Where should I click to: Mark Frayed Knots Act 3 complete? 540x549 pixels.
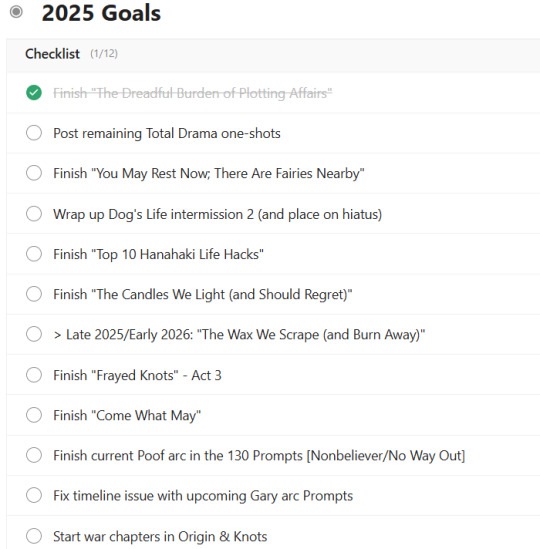click(34, 375)
